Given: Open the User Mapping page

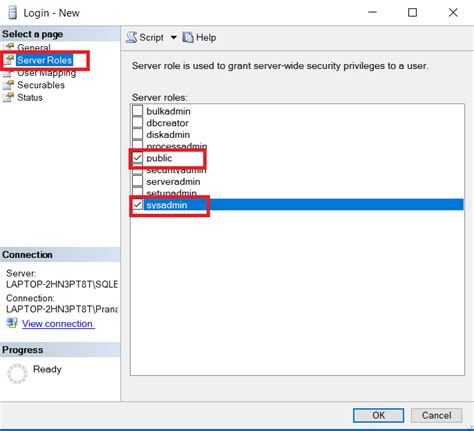Looking at the screenshot, I should click(47, 73).
